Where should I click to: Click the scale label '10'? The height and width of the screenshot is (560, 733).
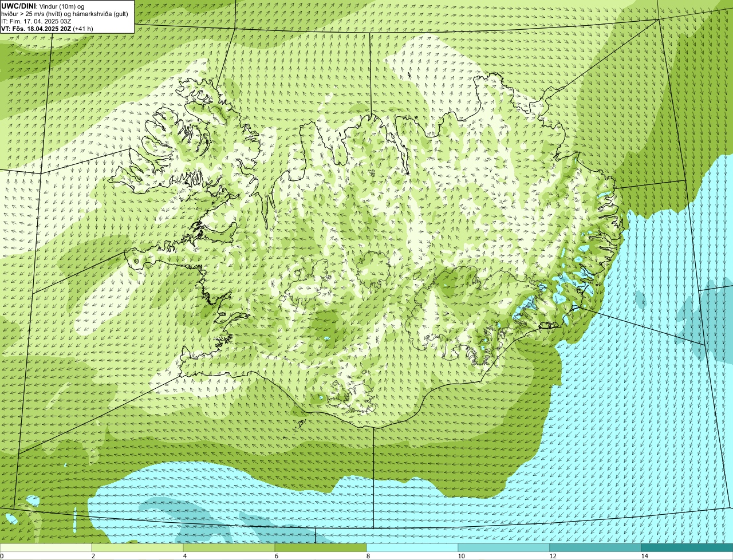[461, 556]
